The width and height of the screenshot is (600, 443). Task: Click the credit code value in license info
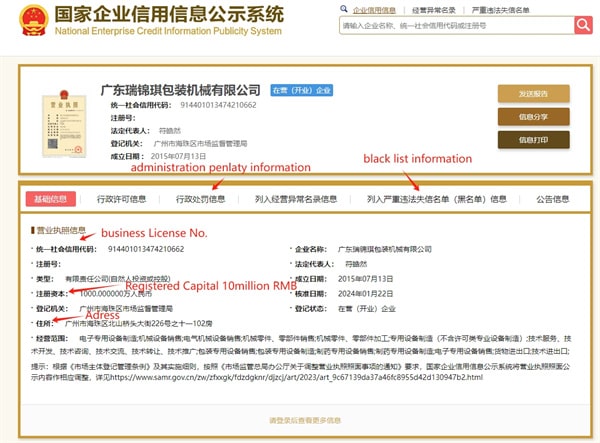click(146, 249)
